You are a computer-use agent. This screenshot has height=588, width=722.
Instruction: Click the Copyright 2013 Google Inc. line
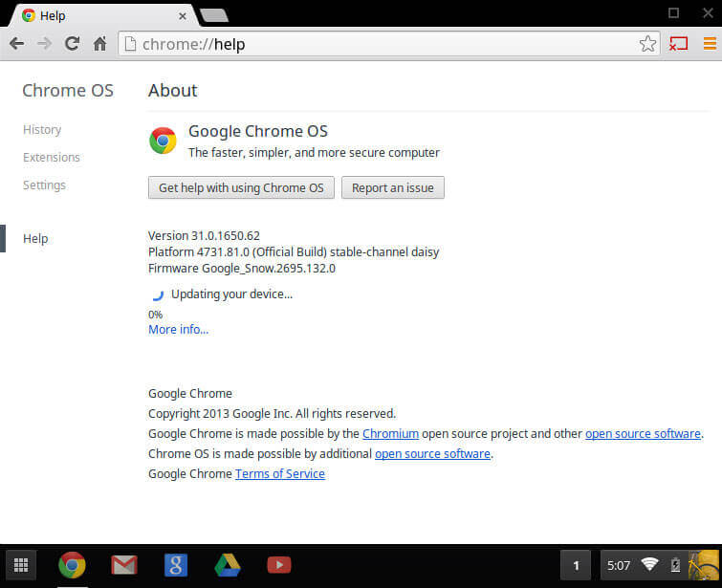pyautogui.click(x=273, y=413)
